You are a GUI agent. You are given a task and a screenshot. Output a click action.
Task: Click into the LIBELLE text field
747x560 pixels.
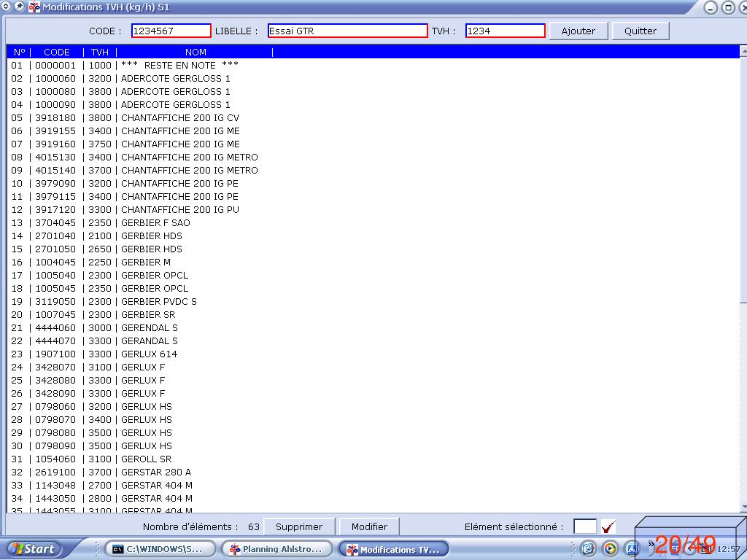pyautogui.click(x=347, y=31)
